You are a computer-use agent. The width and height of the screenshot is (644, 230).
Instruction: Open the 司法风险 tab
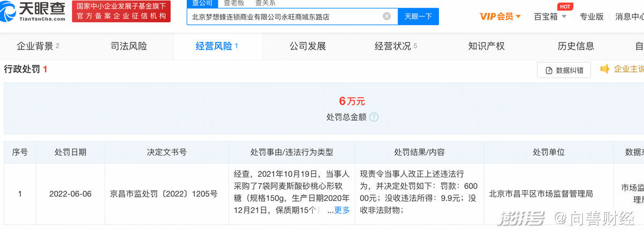click(x=128, y=46)
